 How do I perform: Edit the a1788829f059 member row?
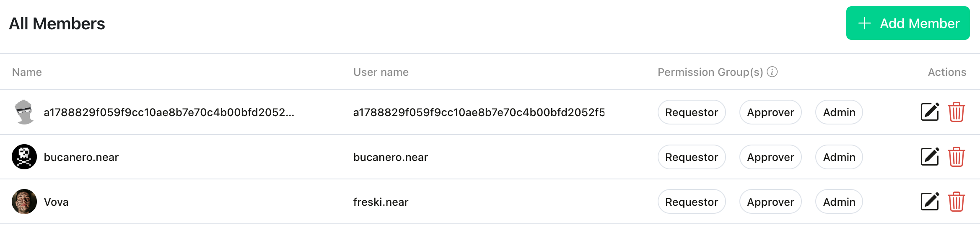pos(930,112)
